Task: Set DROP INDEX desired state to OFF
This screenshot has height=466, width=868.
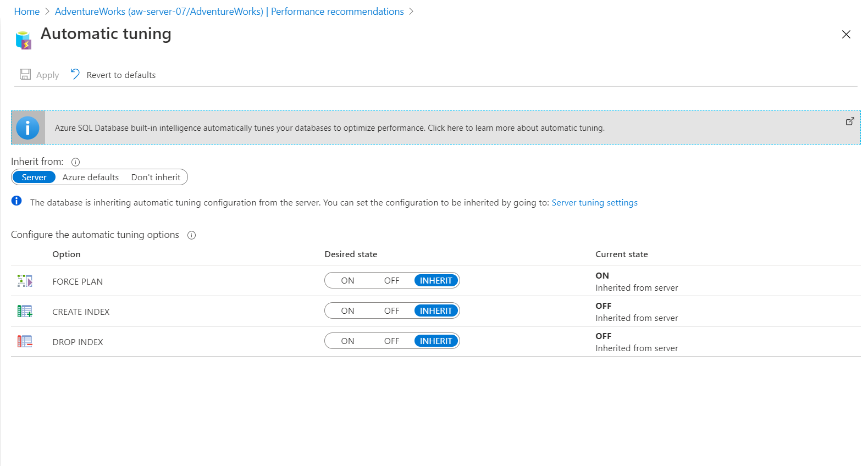Action: [391, 341]
